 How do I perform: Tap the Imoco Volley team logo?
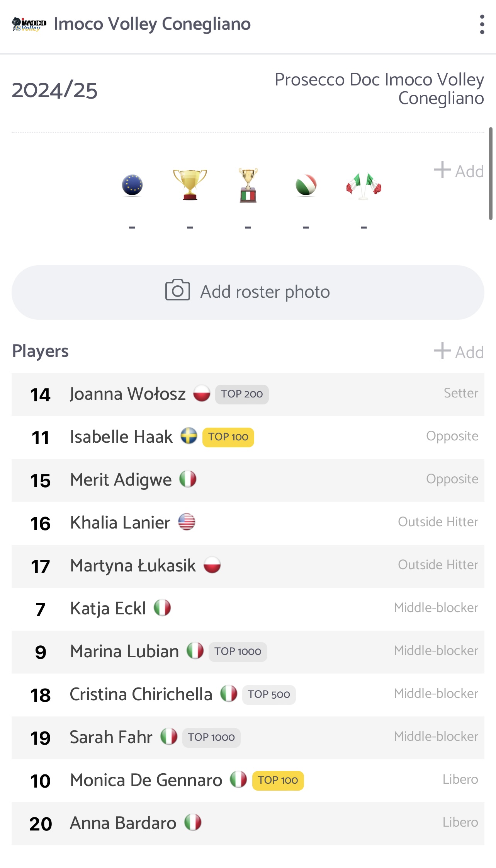(29, 24)
